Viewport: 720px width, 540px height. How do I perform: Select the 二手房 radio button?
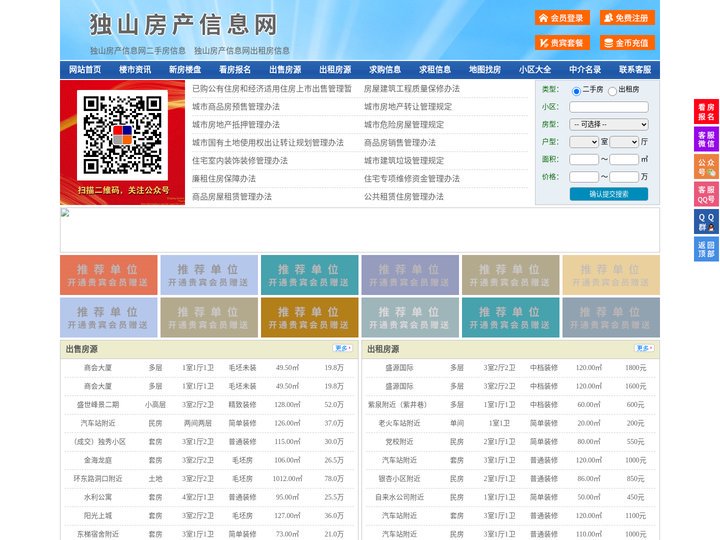coord(576,91)
